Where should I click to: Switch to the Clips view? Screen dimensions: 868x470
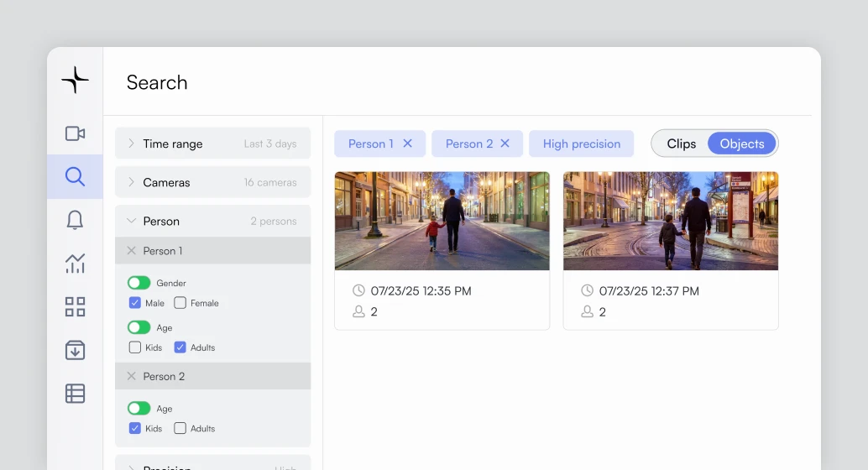pyautogui.click(x=681, y=144)
